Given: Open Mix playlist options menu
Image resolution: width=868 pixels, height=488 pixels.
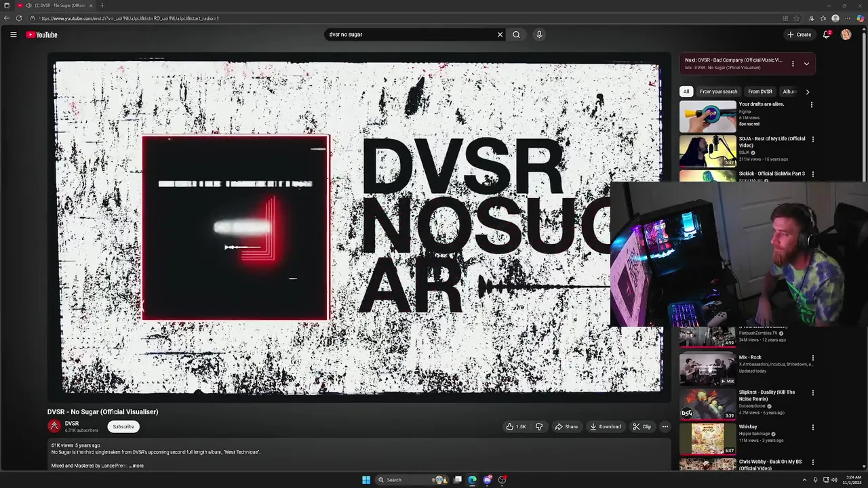Looking at the screenshot, I should pyautogui.click(x=793, y=64).
